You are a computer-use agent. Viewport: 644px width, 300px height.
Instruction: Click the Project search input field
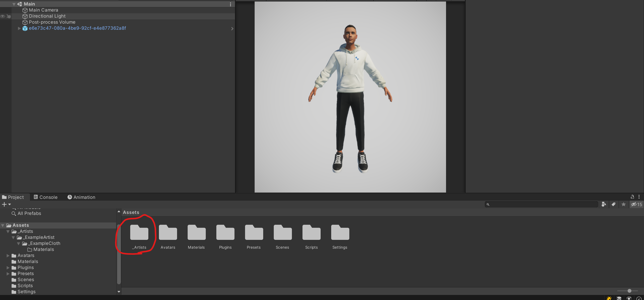pyautogui.click(x=541, y=204)
